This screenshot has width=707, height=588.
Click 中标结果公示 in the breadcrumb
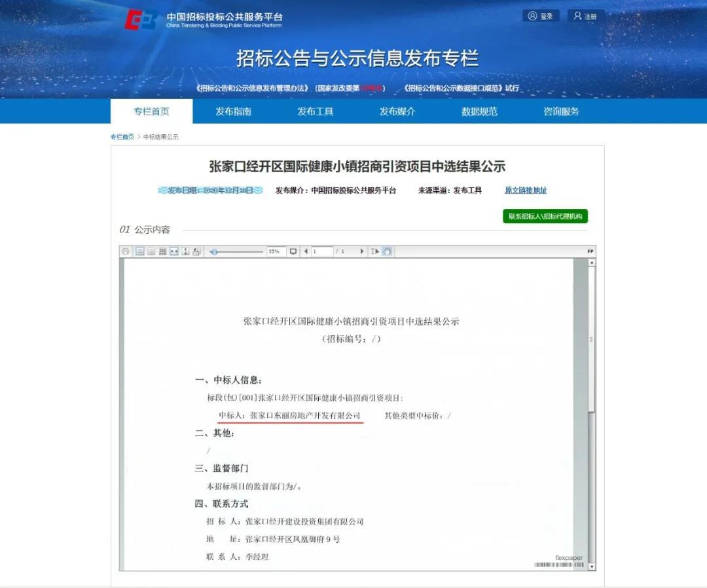(x=161, y=137)
